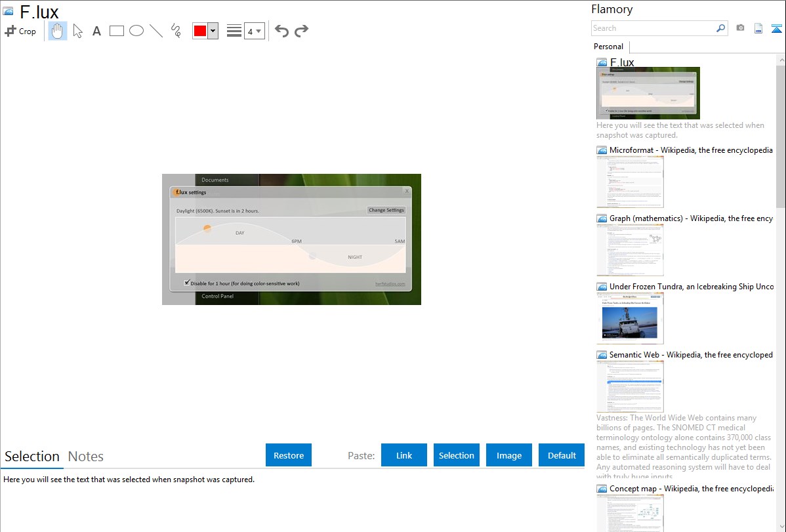Open the Graph (mathematics) snapshot thumbnail

click(x=630, y=250)
